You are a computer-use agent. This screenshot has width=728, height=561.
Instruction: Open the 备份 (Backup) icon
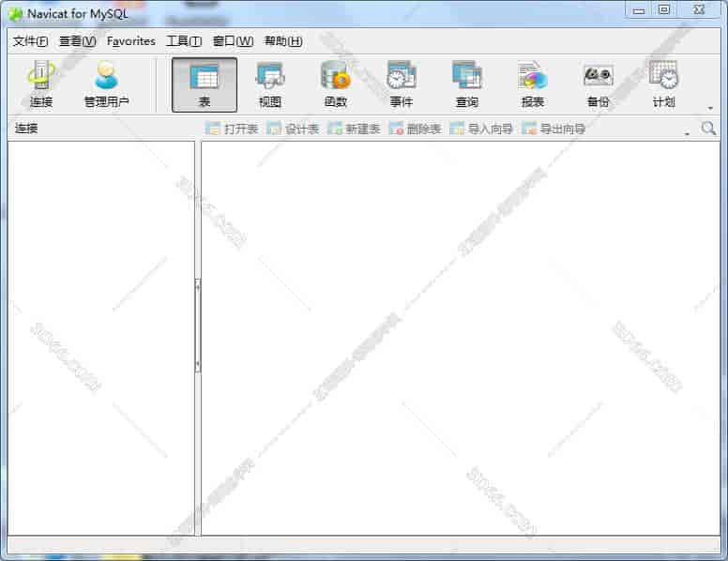598,84
